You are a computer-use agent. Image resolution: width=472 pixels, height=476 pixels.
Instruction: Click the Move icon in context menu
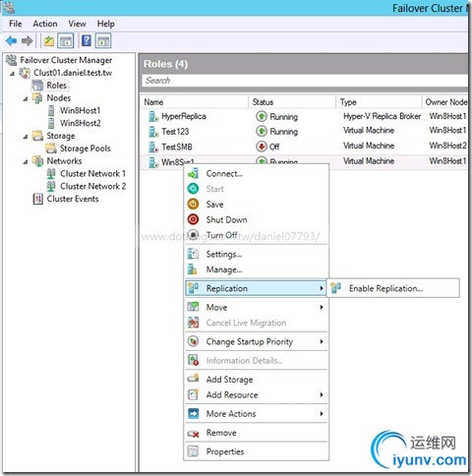(x=193, y=307)
